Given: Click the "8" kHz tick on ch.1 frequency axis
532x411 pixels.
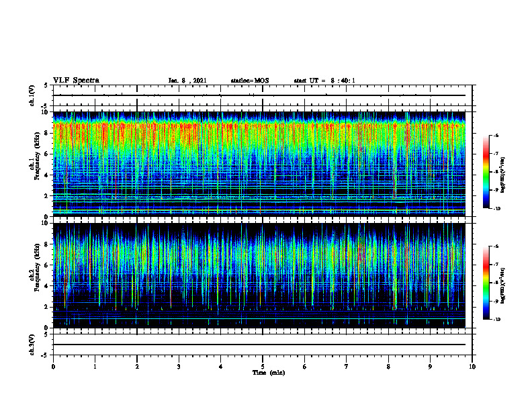Looking at the screenshot, I should coord(47,133).
